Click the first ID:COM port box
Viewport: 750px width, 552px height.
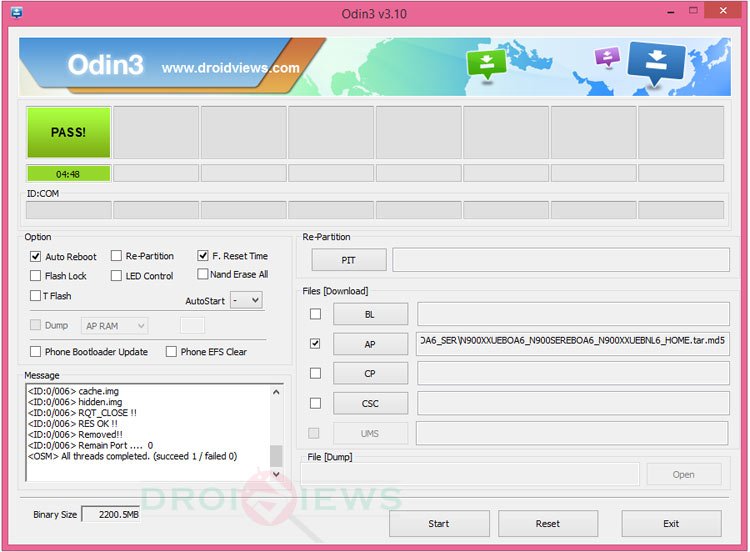click(68, 210)
